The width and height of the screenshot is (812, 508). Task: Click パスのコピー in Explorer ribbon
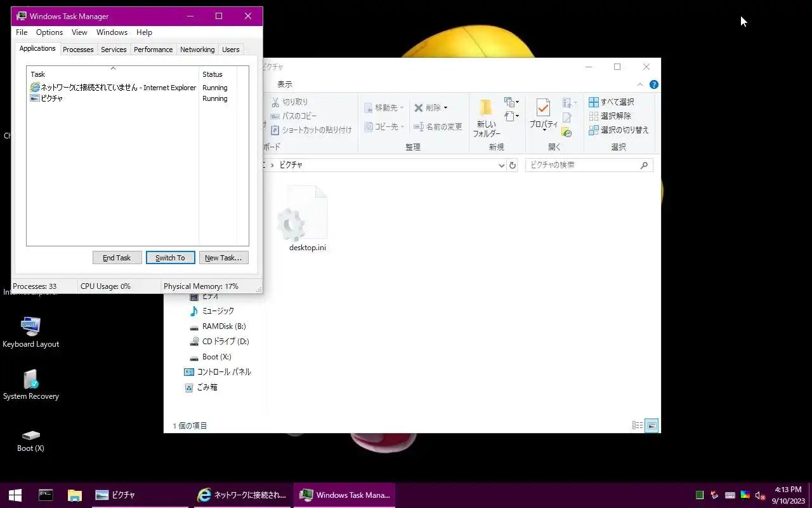293,116
